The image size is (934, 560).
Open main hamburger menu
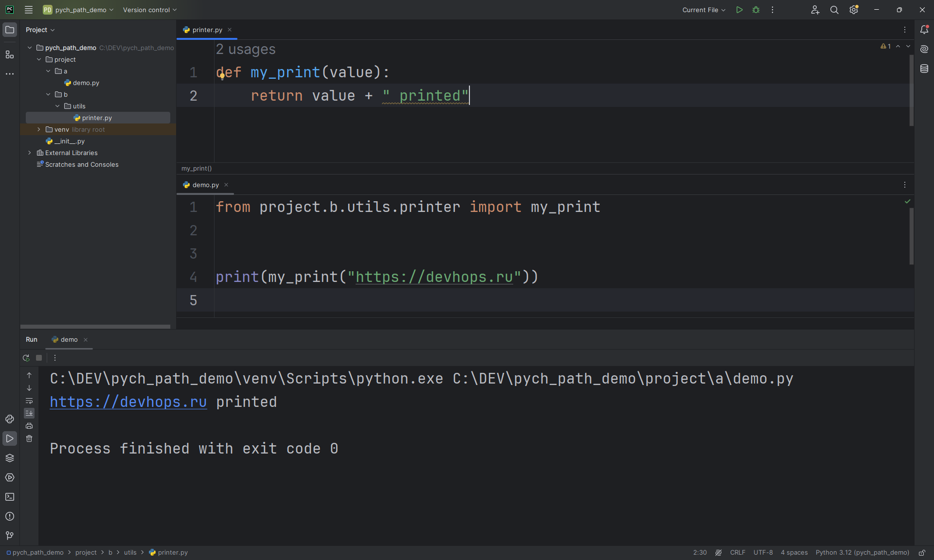pyautogui.click(x=29, y=10)
